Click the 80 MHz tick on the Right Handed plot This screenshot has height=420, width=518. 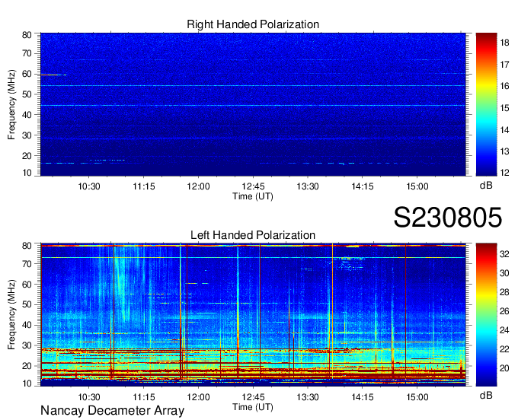coord(27,35)
